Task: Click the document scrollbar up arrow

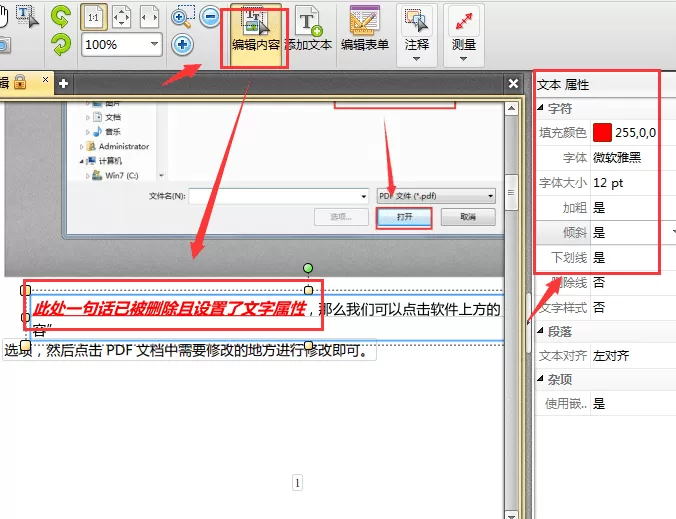Action: click(511, 108)
